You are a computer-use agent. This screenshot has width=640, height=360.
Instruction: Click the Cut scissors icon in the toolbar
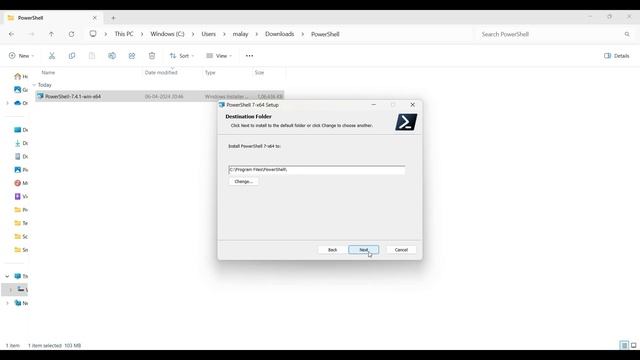click(52, 56)
